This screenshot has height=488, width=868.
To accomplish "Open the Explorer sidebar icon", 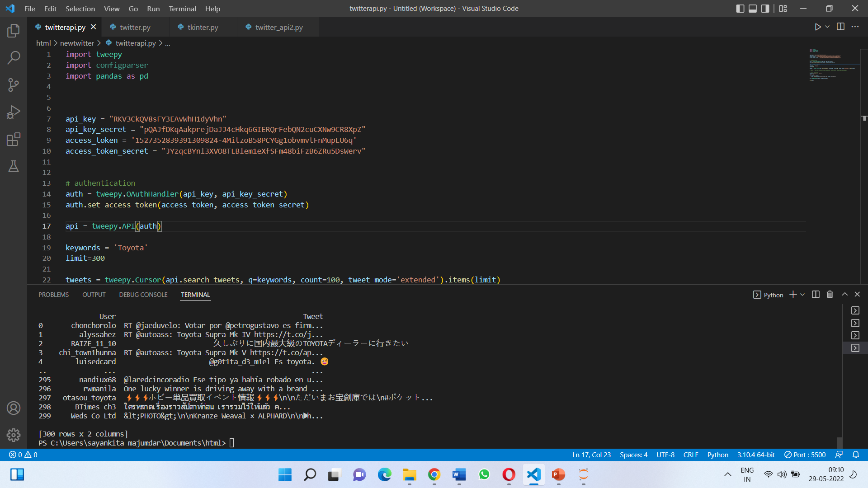I will click(x=13, y=31).
